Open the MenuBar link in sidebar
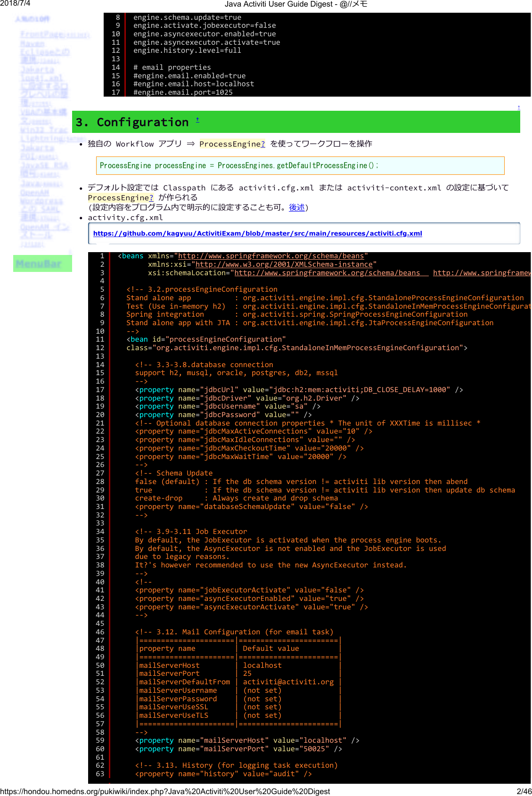Screen dimensions: 532x796 pyautogui.click(x=39, y=264)
